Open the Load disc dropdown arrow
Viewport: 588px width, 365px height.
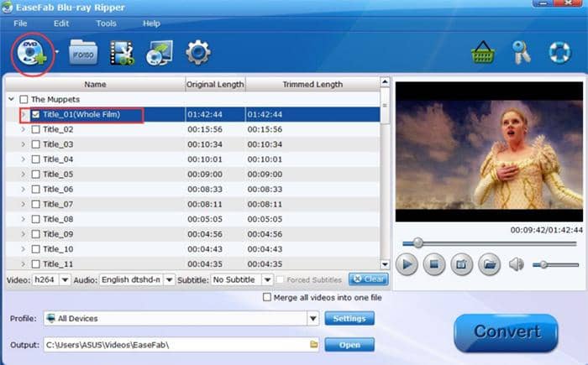coord(57,51)
